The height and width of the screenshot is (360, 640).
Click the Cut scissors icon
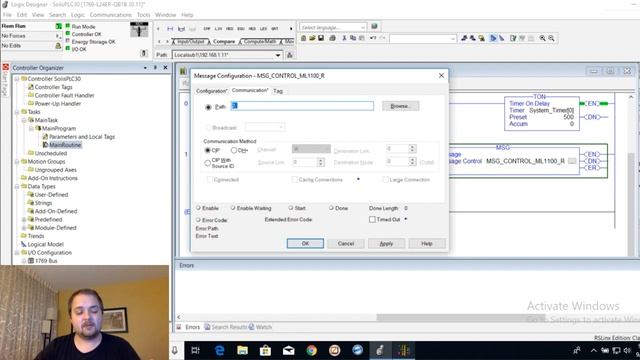pos(344,38)
